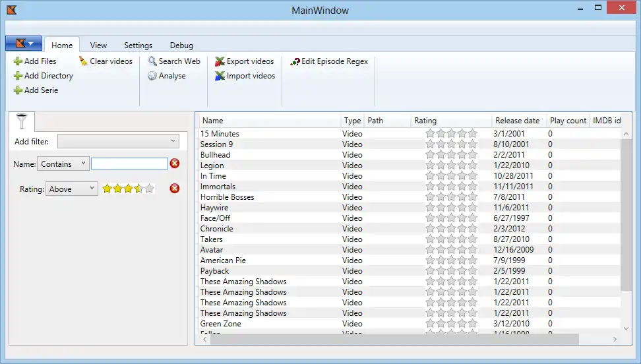Open the Add filter dropdown
This screenshot has height=364, width=641.
118,141
